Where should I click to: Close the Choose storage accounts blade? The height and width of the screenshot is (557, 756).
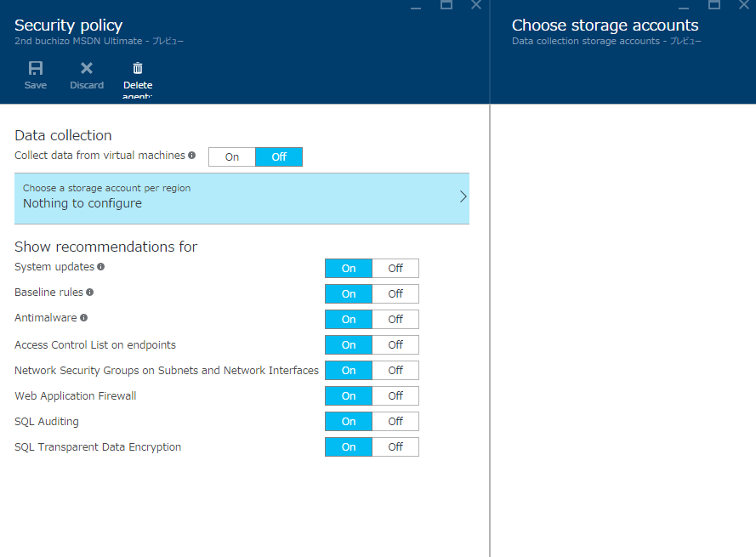point(744,5)
